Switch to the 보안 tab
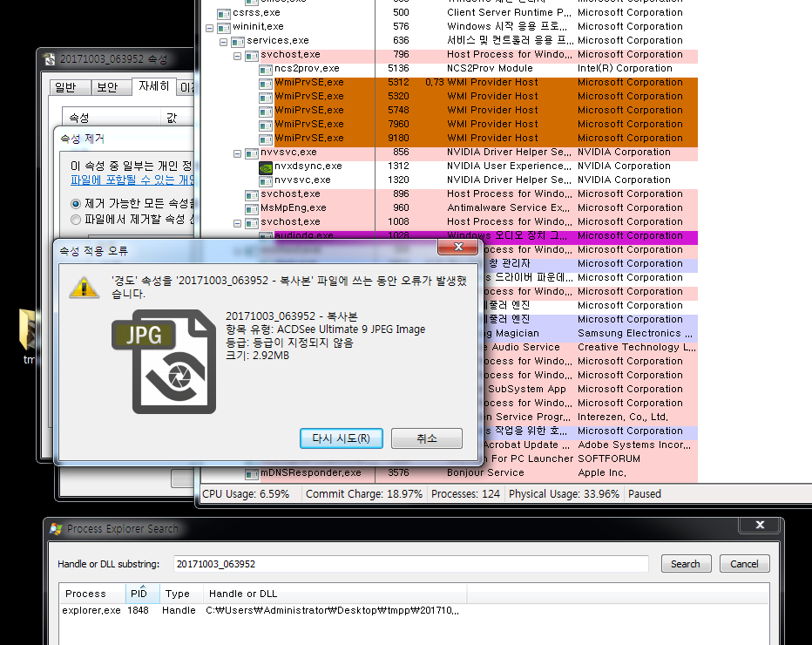 pyautogui.click(x=107, y=87)
